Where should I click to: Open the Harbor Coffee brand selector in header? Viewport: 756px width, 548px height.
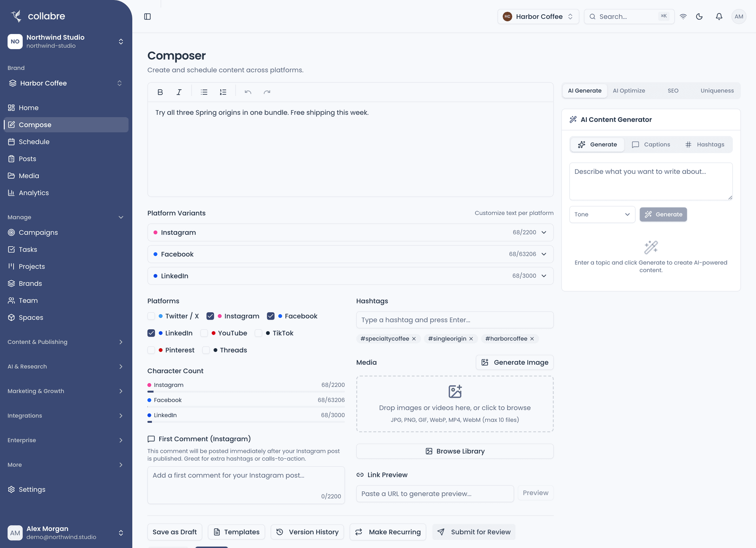pyautogui.click(x=538, y=17)
